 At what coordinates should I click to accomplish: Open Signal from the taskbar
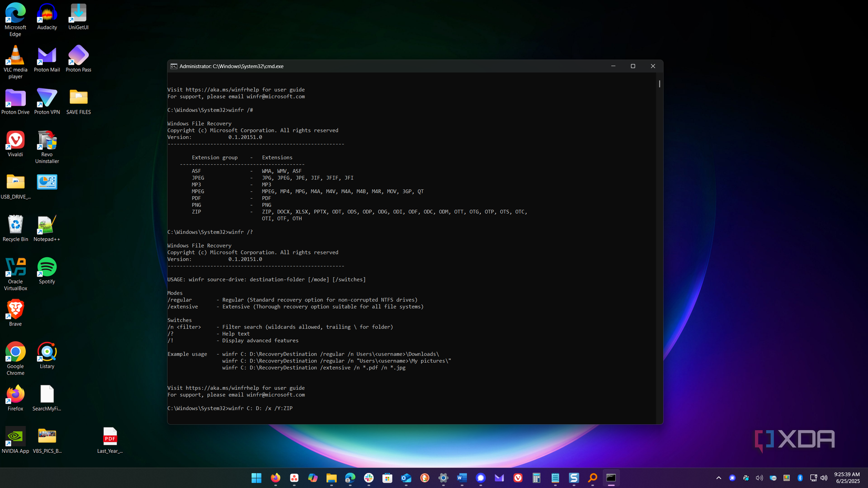coord(480,478)
